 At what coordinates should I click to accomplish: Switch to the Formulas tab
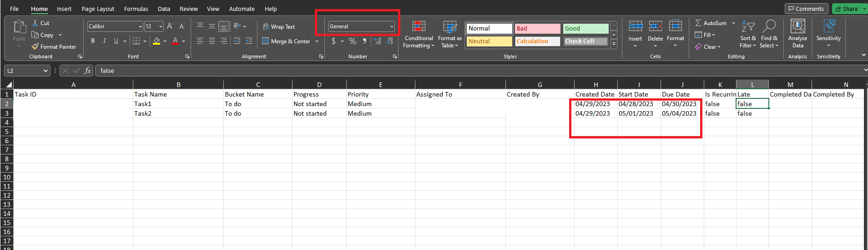[x=136, y=9]
